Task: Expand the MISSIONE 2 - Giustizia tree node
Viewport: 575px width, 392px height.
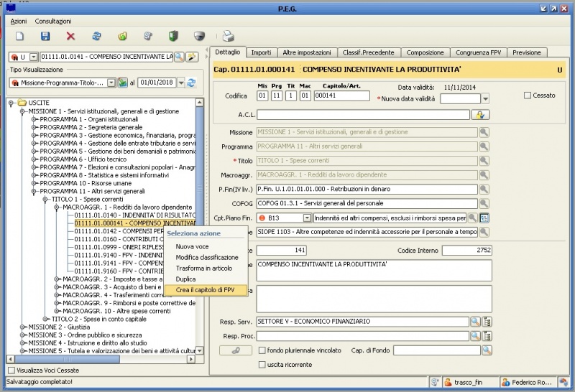Action: coord(22,327)
